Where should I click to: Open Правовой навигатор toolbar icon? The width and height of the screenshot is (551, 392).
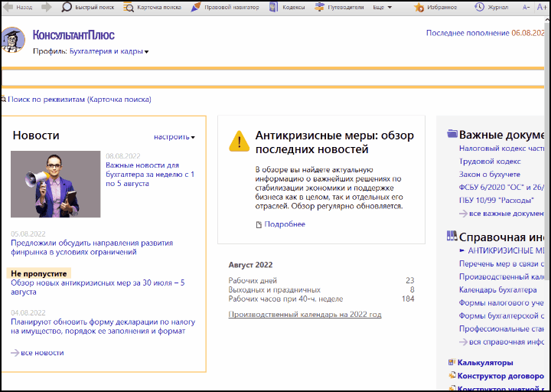(x=196, y=7)
